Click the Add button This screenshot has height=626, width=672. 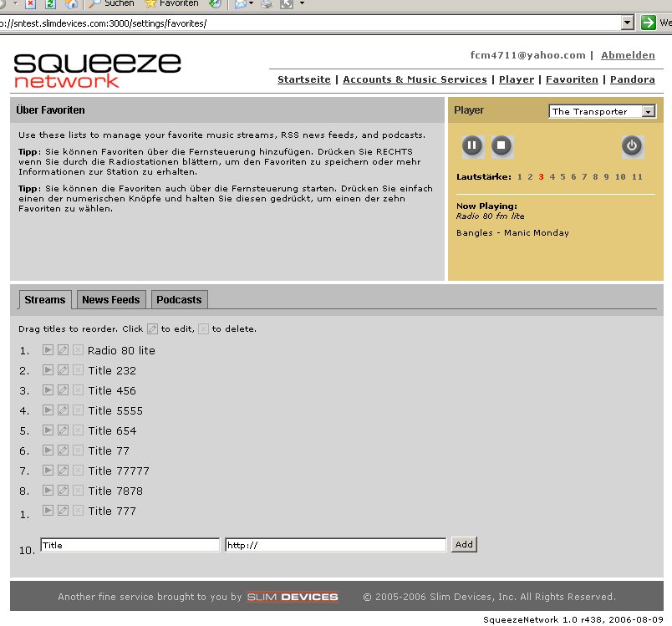pos(464,544)
